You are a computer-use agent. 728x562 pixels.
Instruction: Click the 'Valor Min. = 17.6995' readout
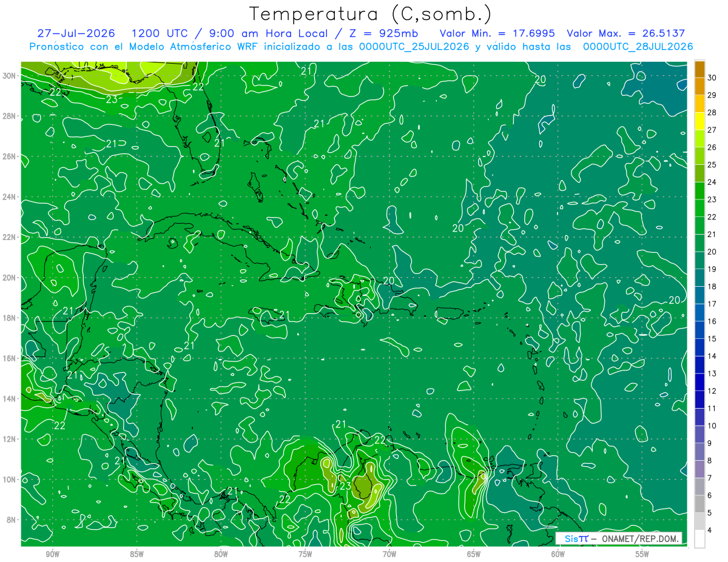click(498, 33)
